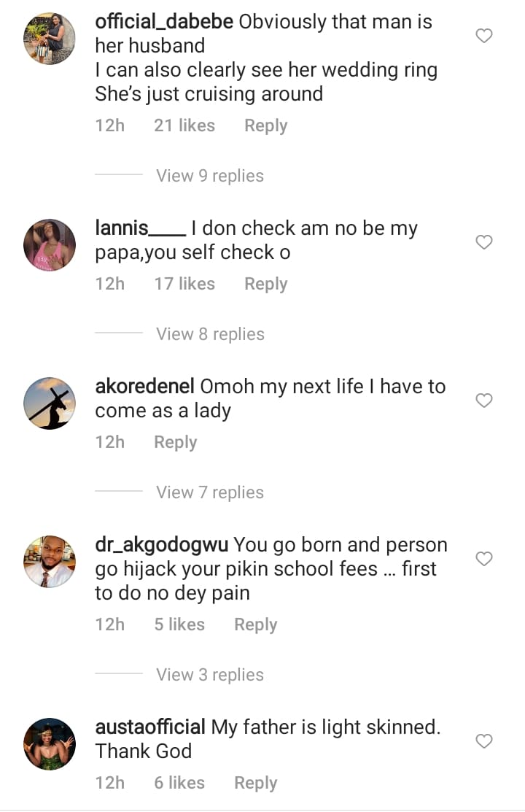Reply to akoredenel's comment

pyautogui.click(x=175, y=442)
